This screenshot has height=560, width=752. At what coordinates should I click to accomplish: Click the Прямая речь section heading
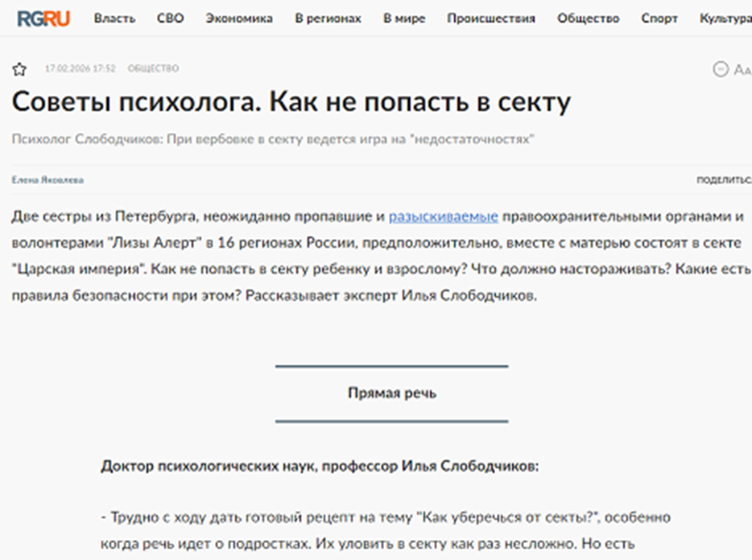[x=392, y=393]
